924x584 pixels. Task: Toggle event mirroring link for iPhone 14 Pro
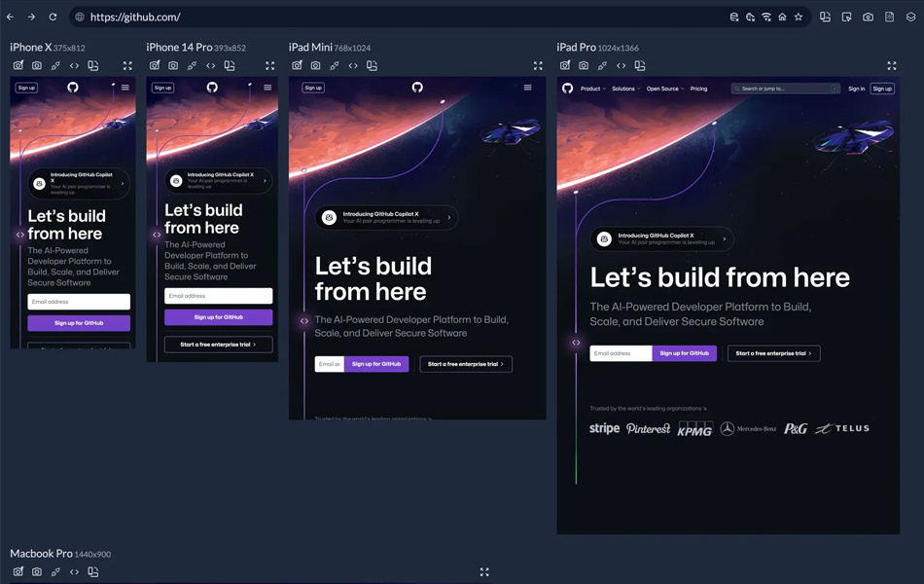point(192,65)
